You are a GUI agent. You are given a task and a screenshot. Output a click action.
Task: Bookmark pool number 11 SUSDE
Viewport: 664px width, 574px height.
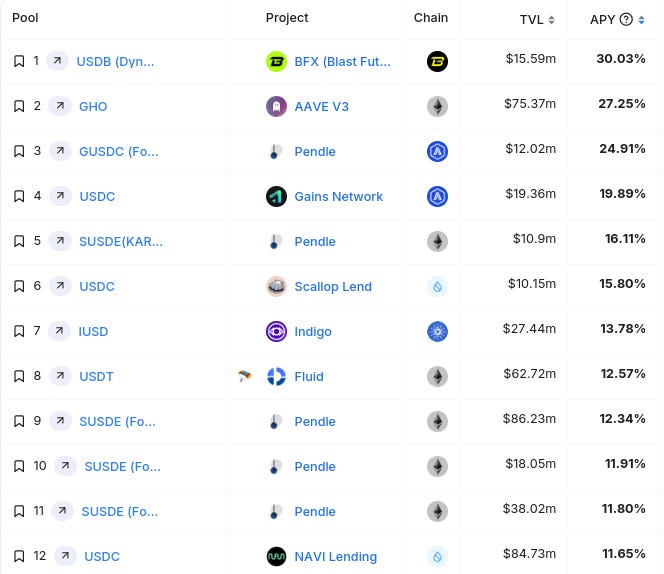(x=19, y=511)
